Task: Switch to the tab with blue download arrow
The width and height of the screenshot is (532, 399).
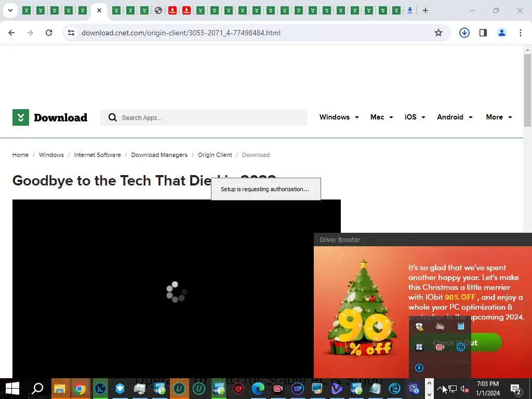Action: pyautogui.click(x=410, y=10)
